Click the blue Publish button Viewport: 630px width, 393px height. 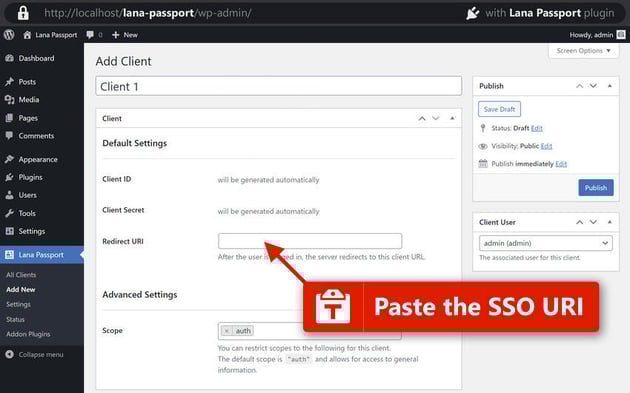596,188
